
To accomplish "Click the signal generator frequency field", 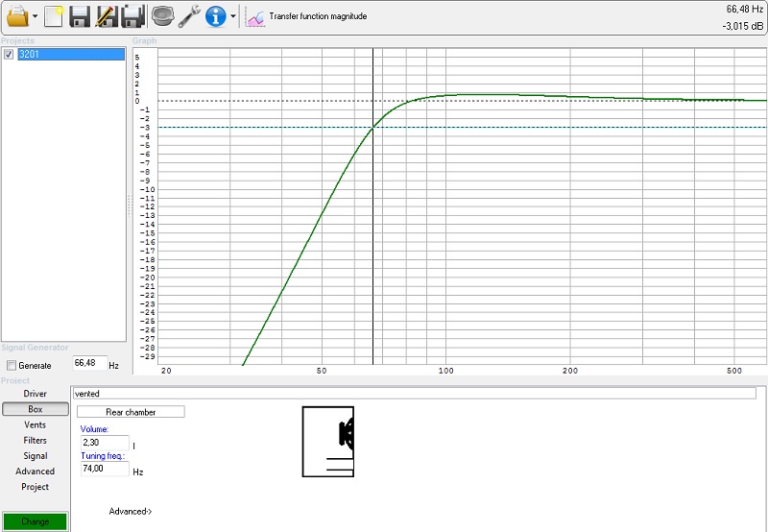I will (x=89, y=364).
